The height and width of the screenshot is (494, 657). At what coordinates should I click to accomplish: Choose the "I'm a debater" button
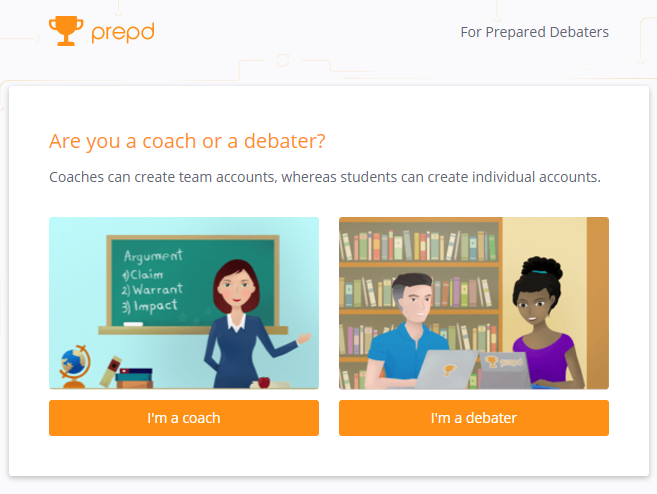474,418
